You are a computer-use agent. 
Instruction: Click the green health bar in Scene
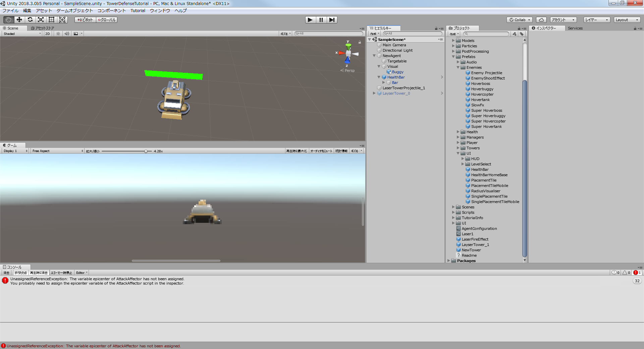pos(174,75)
